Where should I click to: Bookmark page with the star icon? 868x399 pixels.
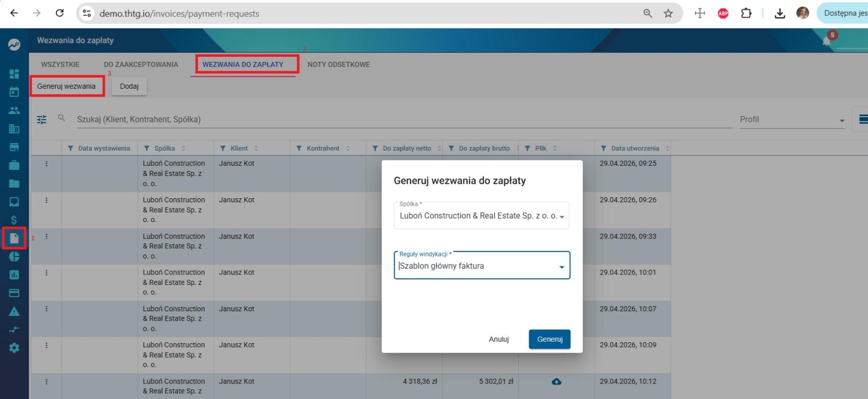(668, 13)
